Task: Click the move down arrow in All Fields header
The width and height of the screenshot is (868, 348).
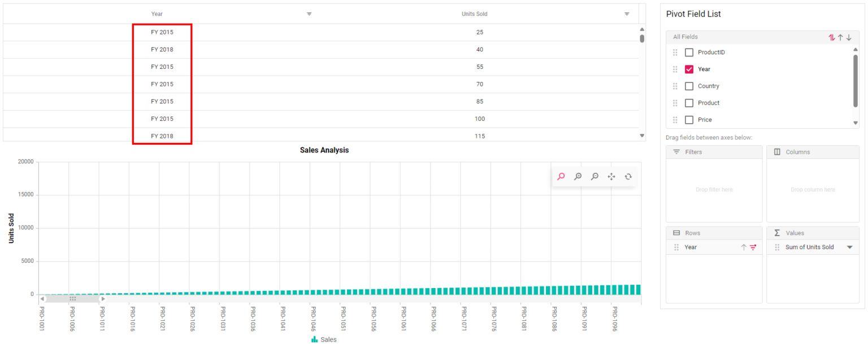Action: (849, 37)
